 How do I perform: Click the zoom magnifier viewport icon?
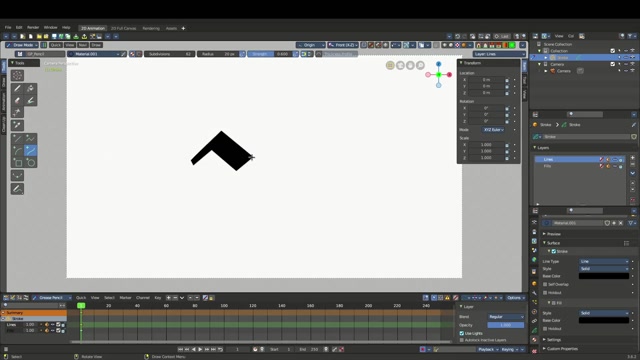point(420,65)
